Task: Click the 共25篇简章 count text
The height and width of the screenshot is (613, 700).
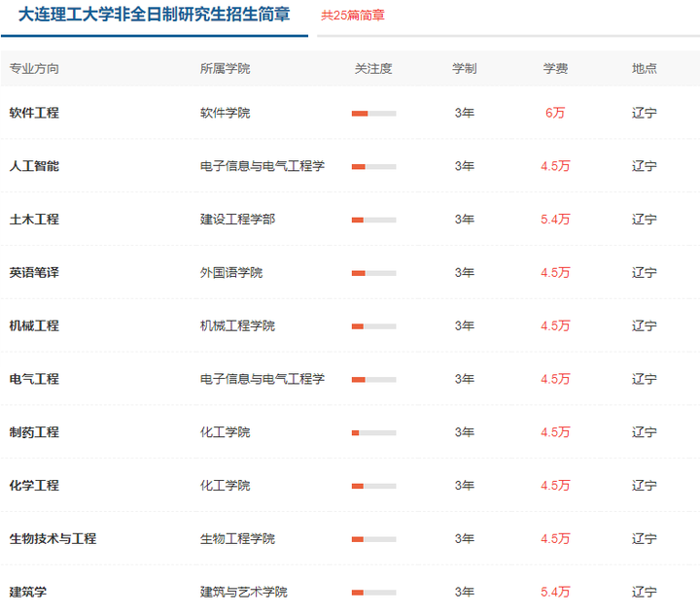Action: click(353, 16)
